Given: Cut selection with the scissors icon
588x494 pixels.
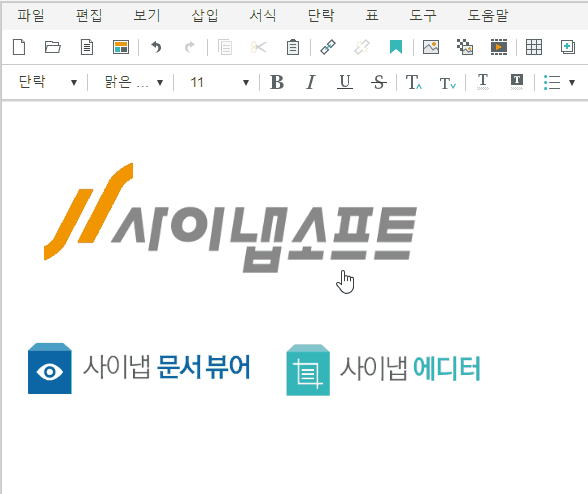Looking at the screenshot, I should (258, 47).
